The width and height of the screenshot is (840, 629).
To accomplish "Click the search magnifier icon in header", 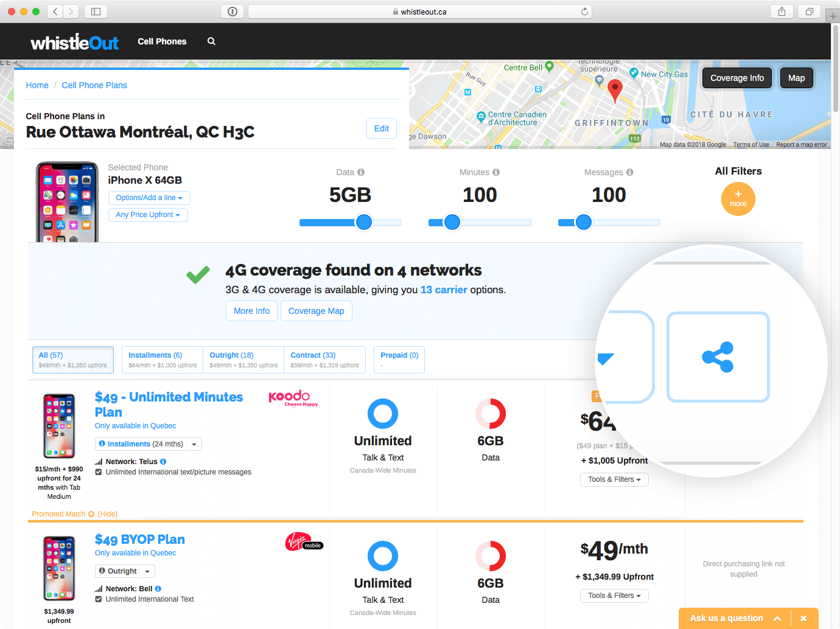I will tap(211, 41).
